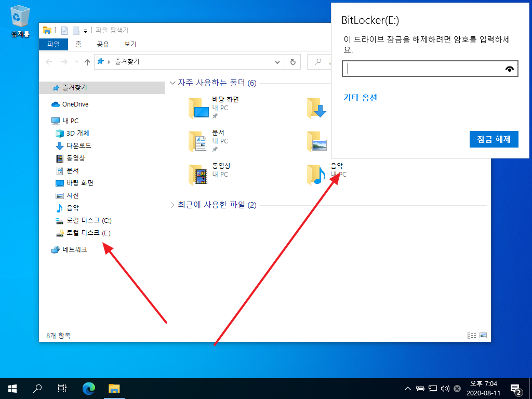Switch to details view in status bar
The height and width of the screenshot is (399, 532).
472,336
